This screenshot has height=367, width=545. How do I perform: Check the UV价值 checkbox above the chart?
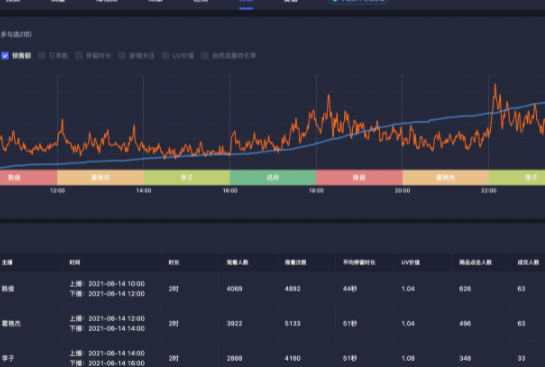[165, 56]
